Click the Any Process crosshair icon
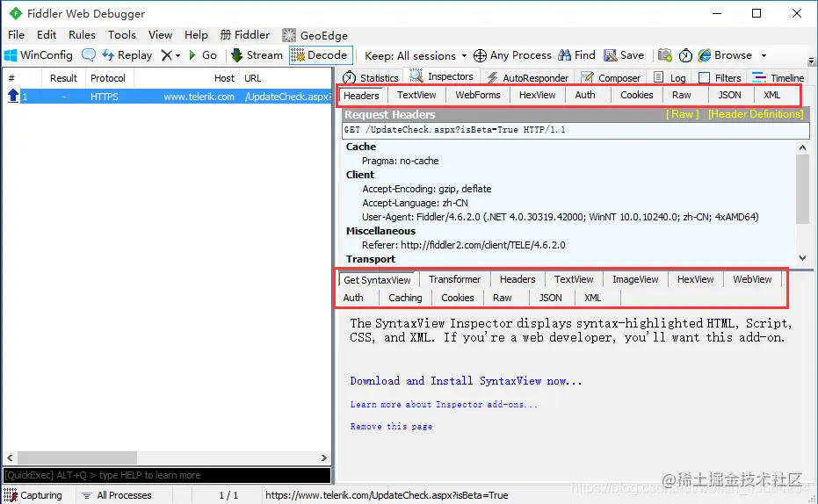 tap(480, 55)
